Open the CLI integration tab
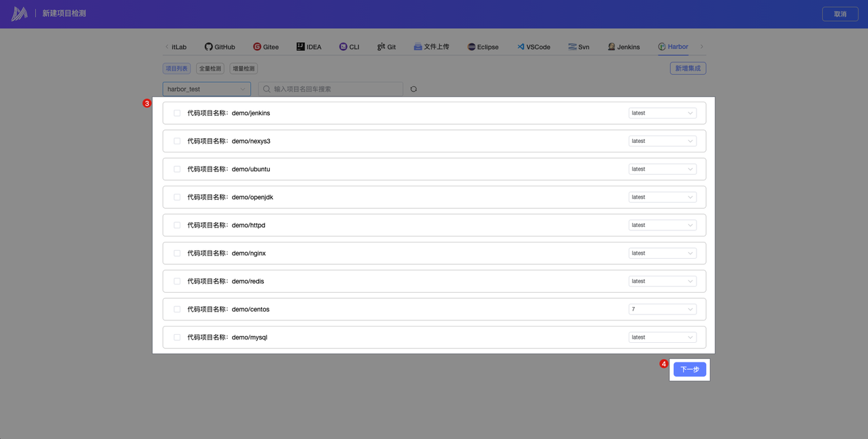The width and height of the screenshot is (868, 439). [x=349, y=47]
